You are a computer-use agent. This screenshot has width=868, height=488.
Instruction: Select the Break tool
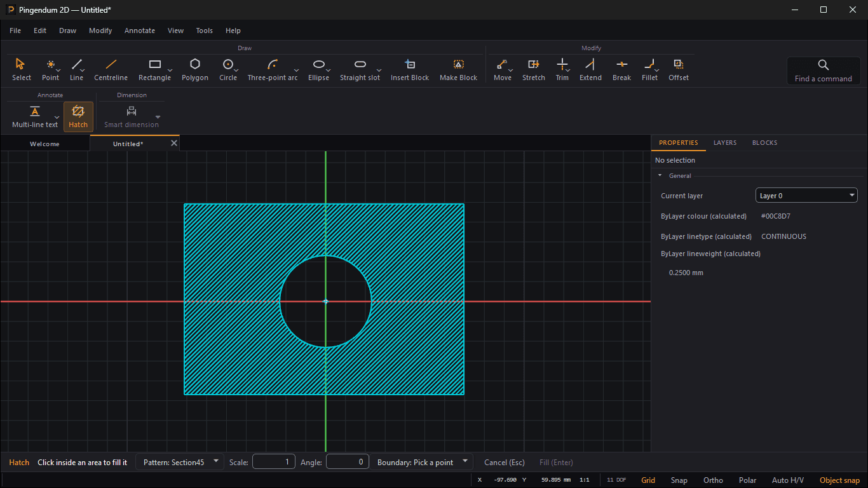point(621,70)
